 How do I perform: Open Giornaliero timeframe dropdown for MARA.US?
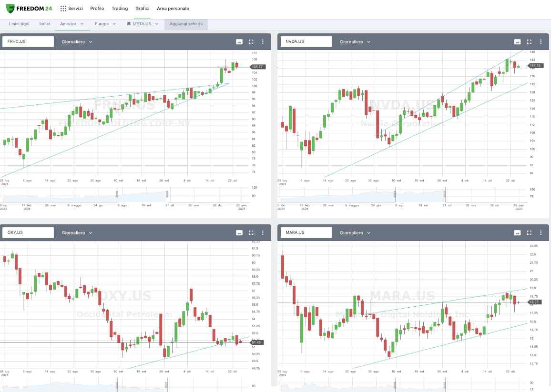tap(355, 233)
